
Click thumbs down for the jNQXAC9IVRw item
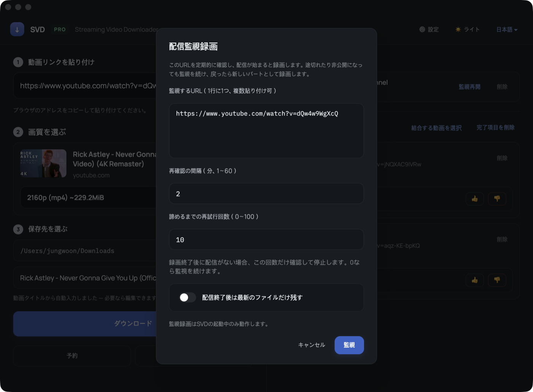pos(497,199)
